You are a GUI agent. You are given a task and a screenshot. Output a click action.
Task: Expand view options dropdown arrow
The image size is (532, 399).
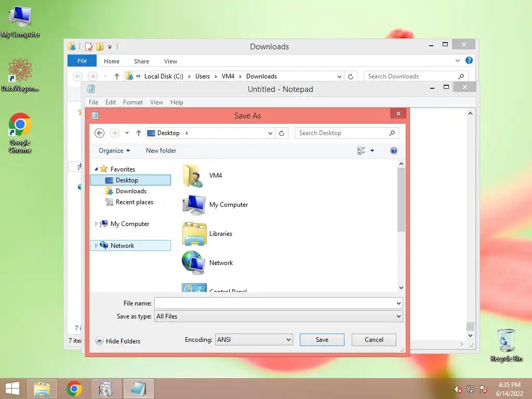pyautogui.click(x=372, y=151)
